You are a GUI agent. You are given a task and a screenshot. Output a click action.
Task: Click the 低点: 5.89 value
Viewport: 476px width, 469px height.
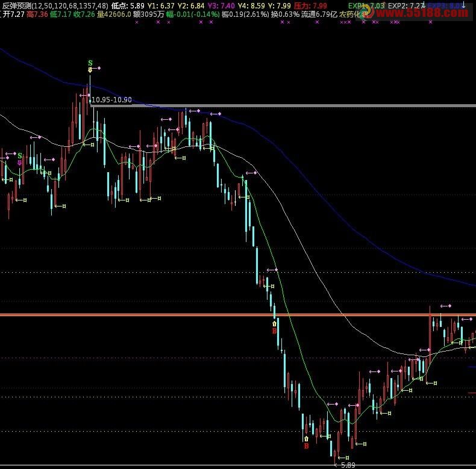tap(128, 6)
